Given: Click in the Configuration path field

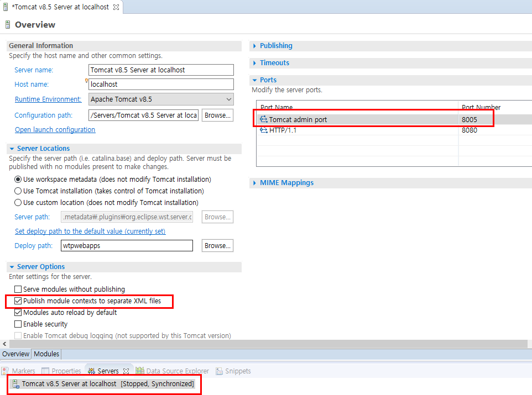Looking at the screenshot, I should (144, 115).
